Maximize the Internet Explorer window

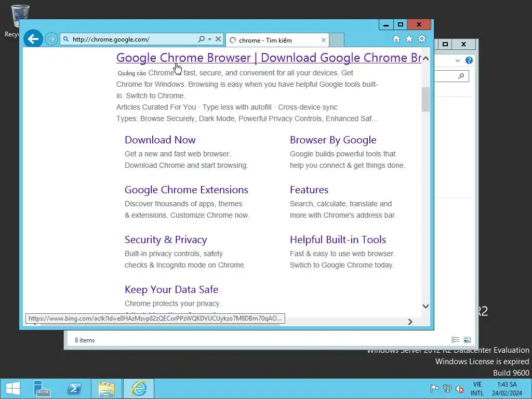point(401,25)
